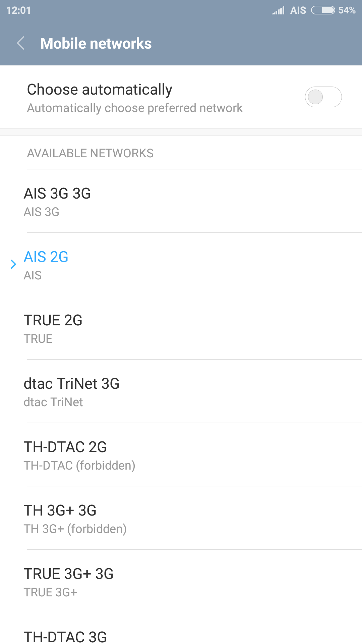Image resolution: width=362 pixels, height=644 pixels.
Task: Tap the AIS carrier name in status bar
Action: 298,10
